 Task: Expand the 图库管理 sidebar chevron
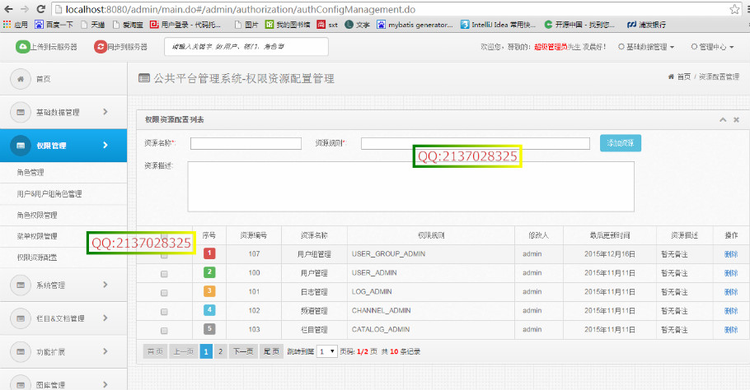click(x=105, y=384)
